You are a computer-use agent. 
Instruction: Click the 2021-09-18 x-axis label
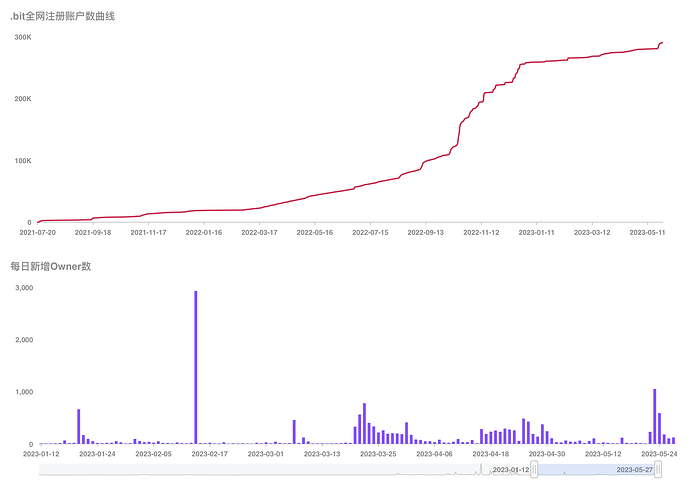pos(93,232)
